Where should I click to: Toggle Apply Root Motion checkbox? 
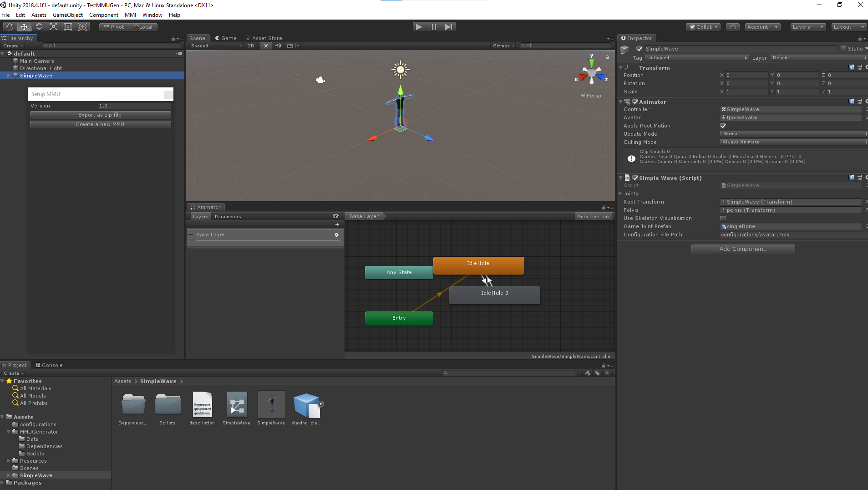(723, 126)
